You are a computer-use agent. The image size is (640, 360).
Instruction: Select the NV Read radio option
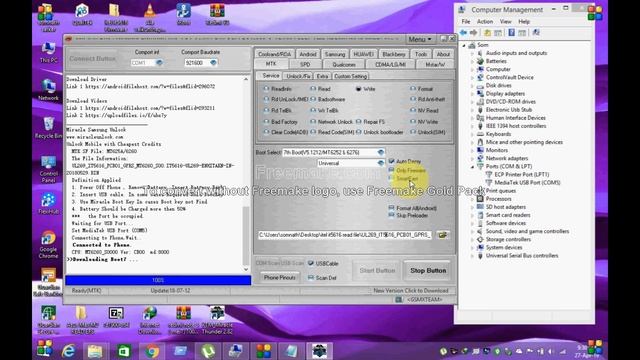coord(424,111)
